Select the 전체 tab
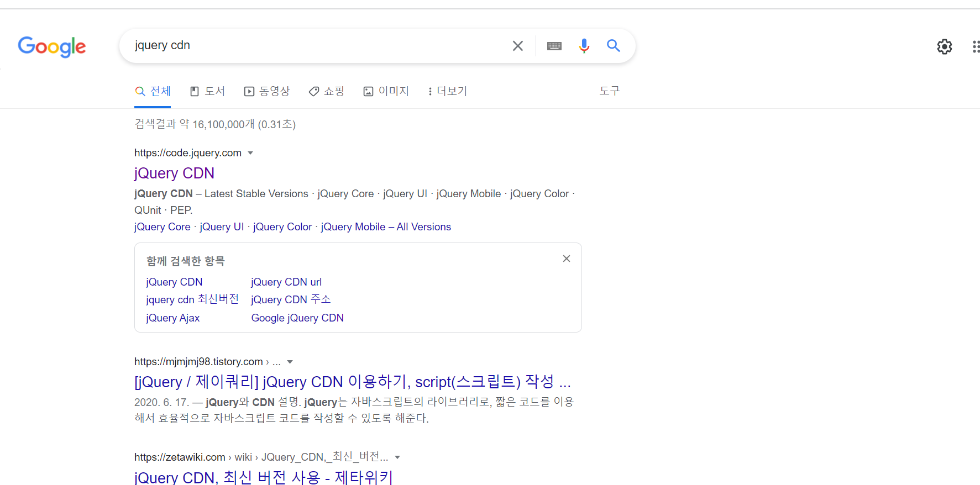980x485 pixels. coord(153,91)
